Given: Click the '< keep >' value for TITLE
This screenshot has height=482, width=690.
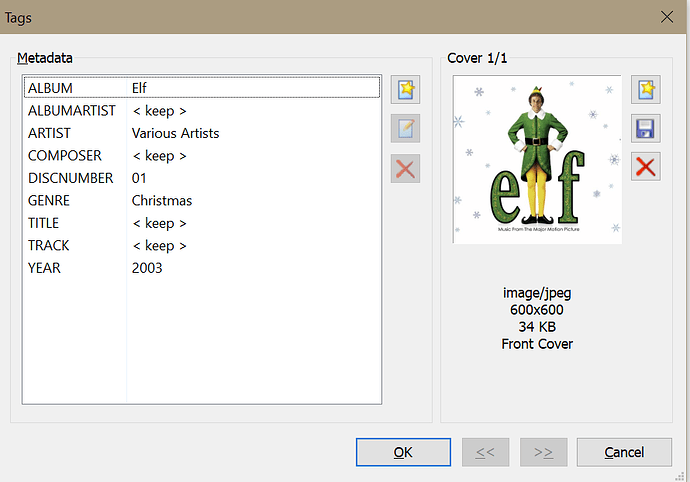Looking at the screenshot, I should tap(159, 223).
